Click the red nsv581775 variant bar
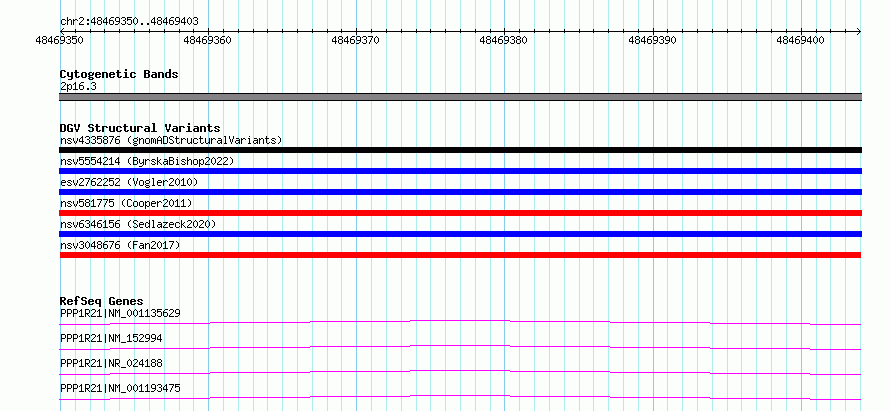Viewport: 890px width, 411px height. point(460,213)
